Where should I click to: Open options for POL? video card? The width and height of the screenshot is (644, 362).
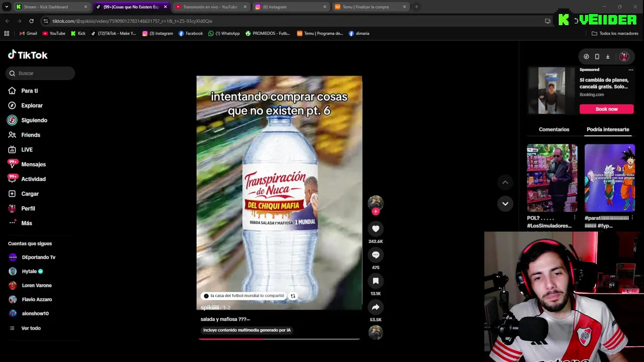point(575,218)
